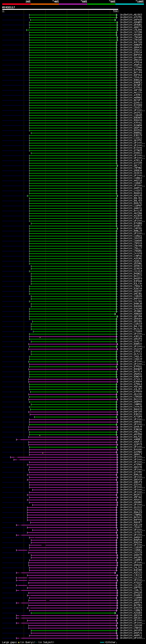Select the UniRef100_A8JC80 hit label
This screenshot has height=644, width=146.
[131, 394]
